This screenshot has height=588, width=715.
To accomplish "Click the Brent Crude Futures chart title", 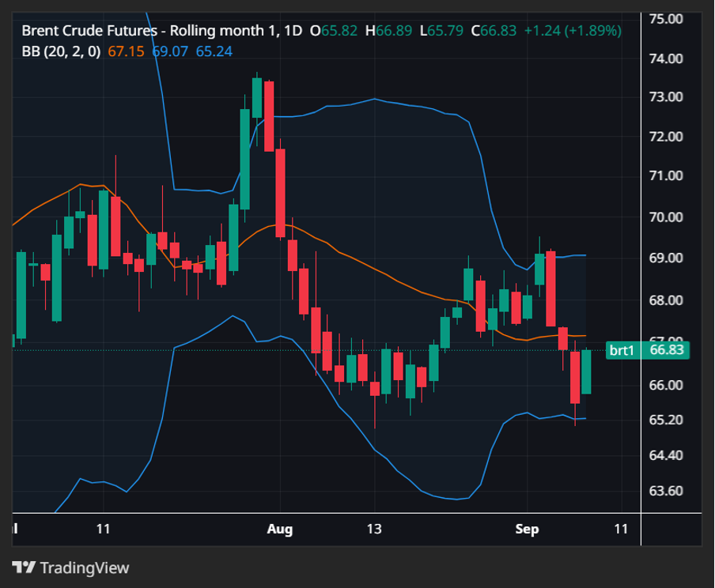I will point(162,31).
